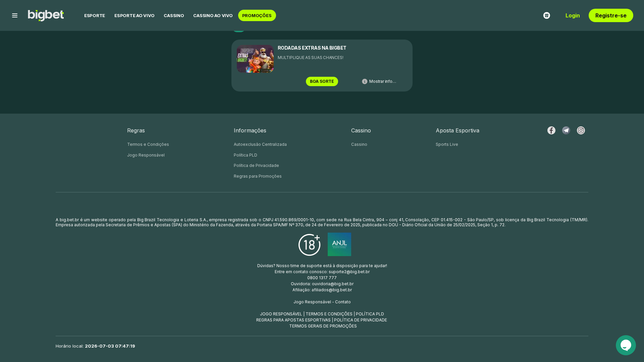Click the Rodadas Extras na Bigbet title
This screenshot has width=644, height=362.
pyautogui.click(x=312, y=48)
